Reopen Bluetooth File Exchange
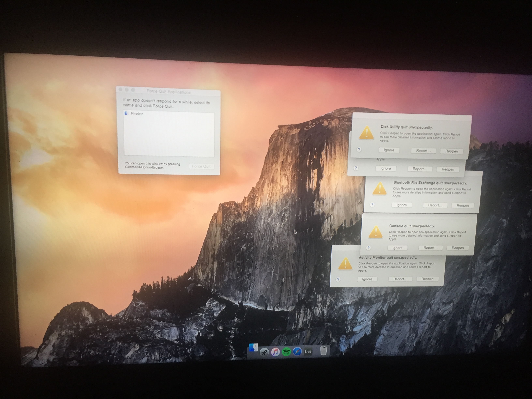The image size is (532, 399). pos(463,205)
